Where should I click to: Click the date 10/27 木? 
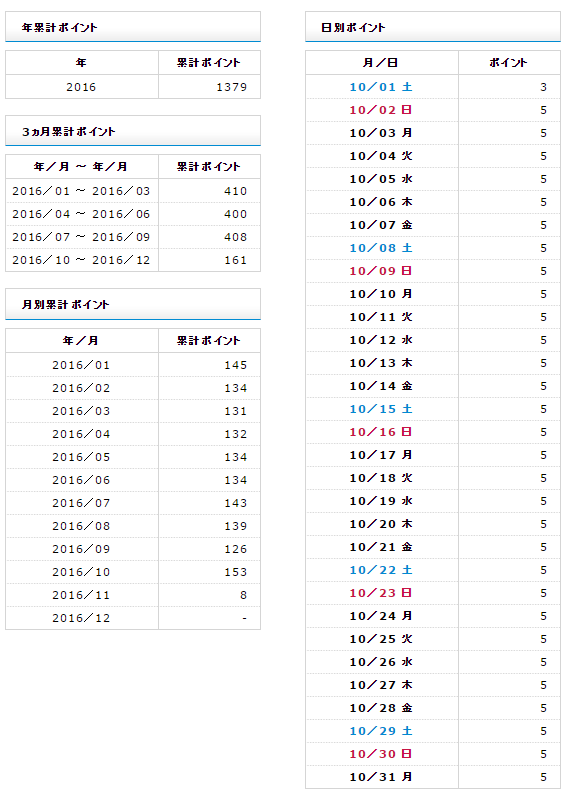381,685
